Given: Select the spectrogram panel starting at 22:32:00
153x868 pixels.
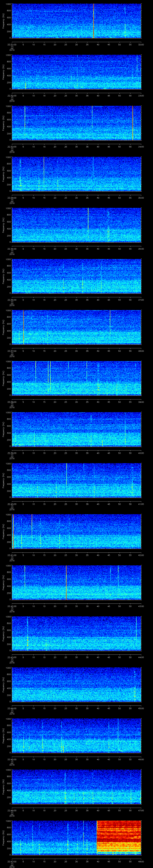Looking at the screenshot, I should tap(76, 72).
